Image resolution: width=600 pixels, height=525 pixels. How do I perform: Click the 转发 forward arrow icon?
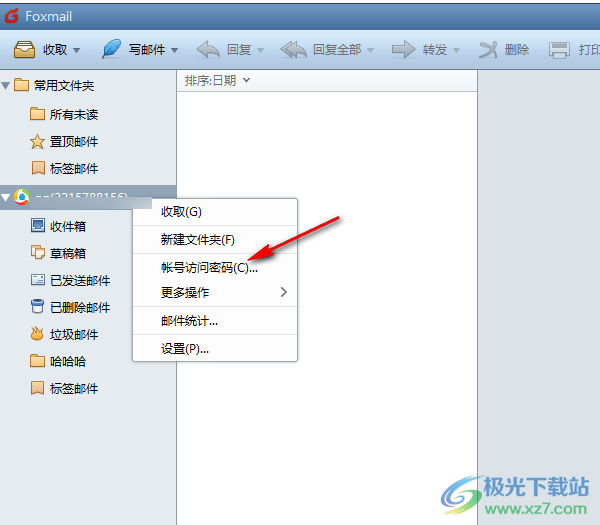coord(403,49)
